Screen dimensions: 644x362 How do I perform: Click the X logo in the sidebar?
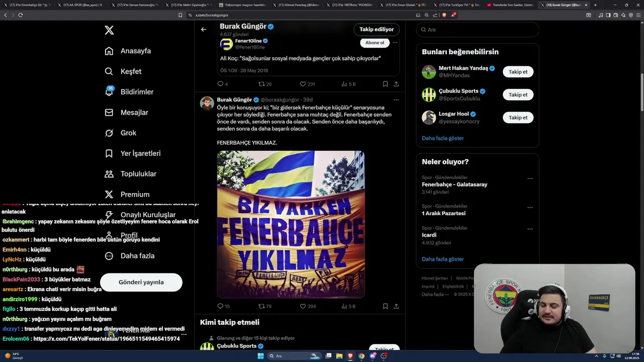109,30
